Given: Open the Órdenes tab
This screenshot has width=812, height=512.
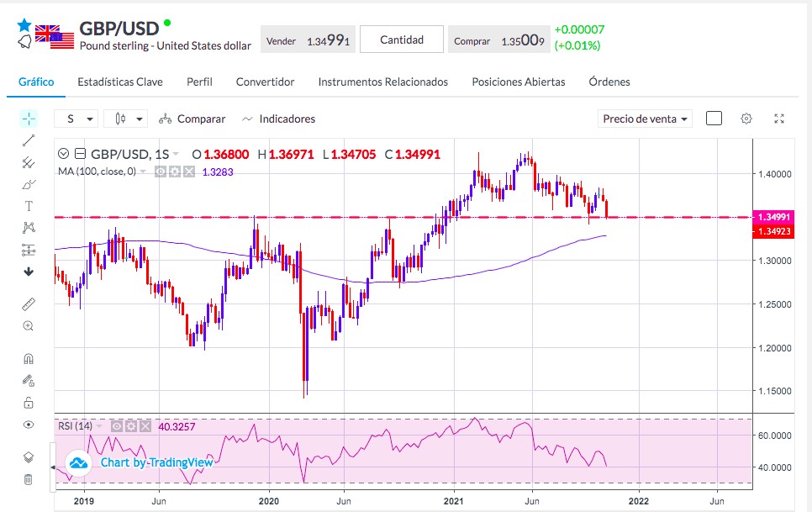Looking at the screenshot, I should [609, 82].
